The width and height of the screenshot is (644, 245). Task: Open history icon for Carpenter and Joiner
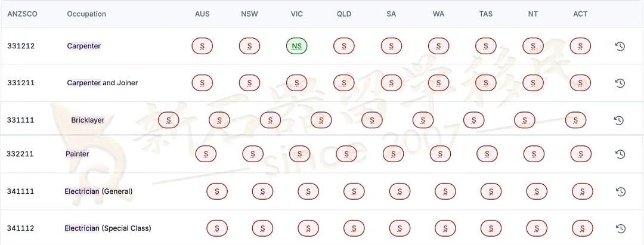[620, 83]
